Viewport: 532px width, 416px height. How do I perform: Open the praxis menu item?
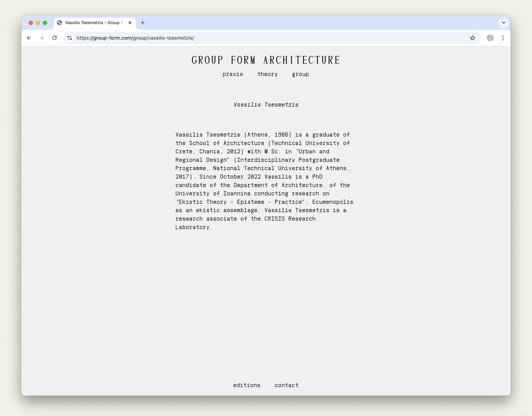233,74
